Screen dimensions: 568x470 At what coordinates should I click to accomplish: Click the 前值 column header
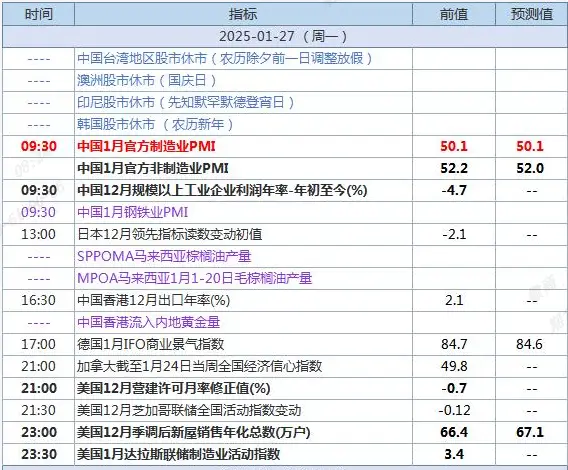pyautogui.click(x=454, y=14)
